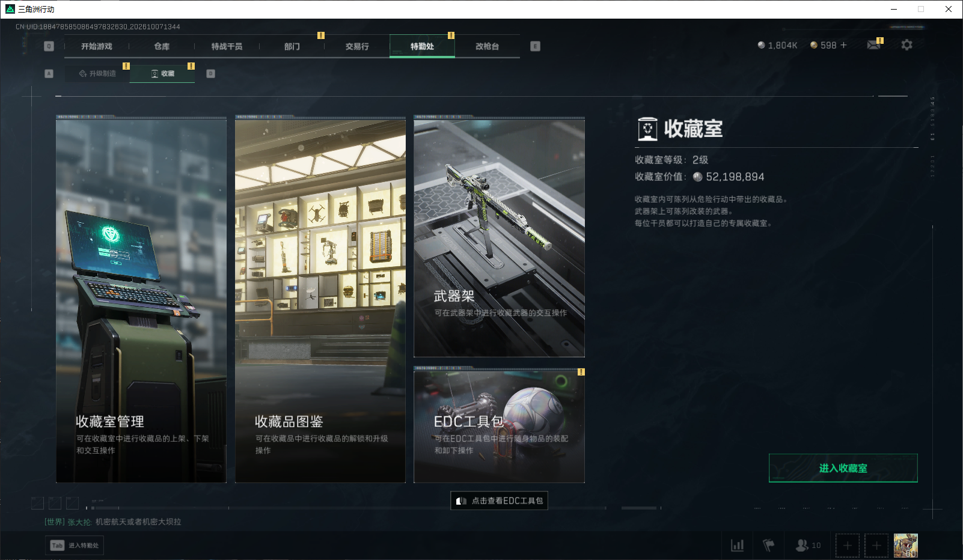Open the 仓库 tab
This screenshot has width=963, height=560.
coord(162,46)
